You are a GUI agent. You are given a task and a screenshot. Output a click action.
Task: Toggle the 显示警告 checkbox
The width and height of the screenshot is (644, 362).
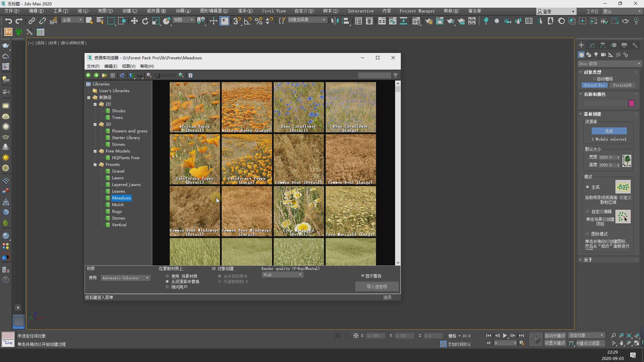click(x=363, y=276)
